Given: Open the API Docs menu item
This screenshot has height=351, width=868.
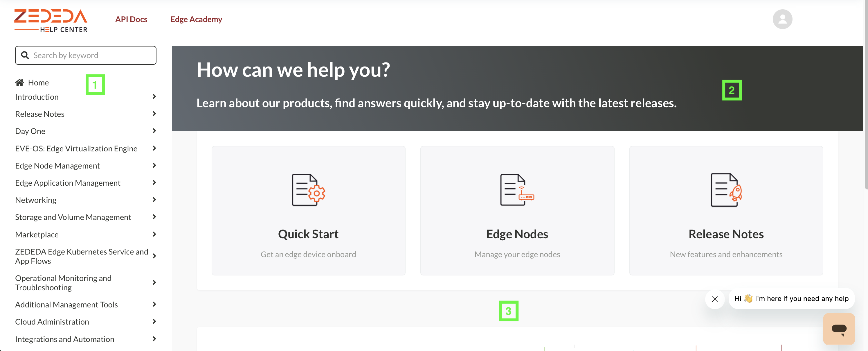Looking at the screenshot, I should (131, 19).
